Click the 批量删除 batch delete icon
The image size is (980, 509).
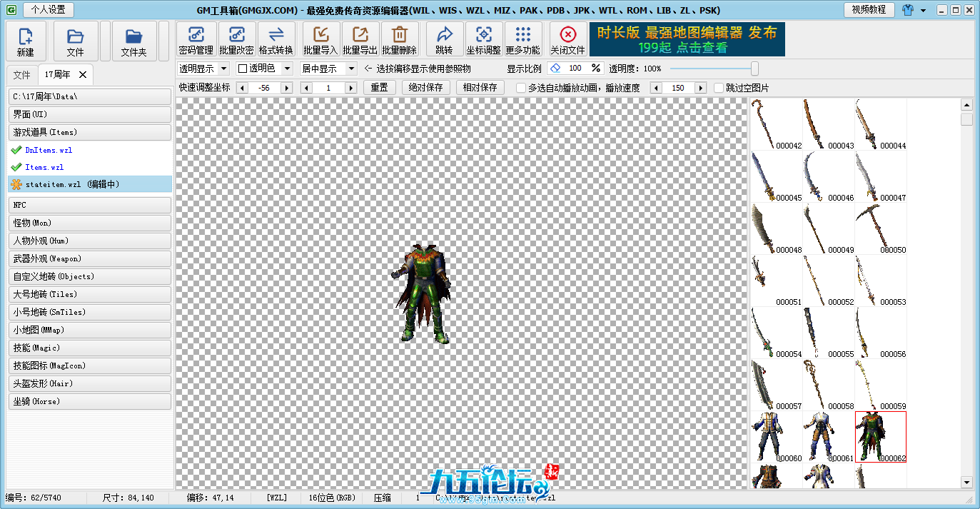(400, 40)
